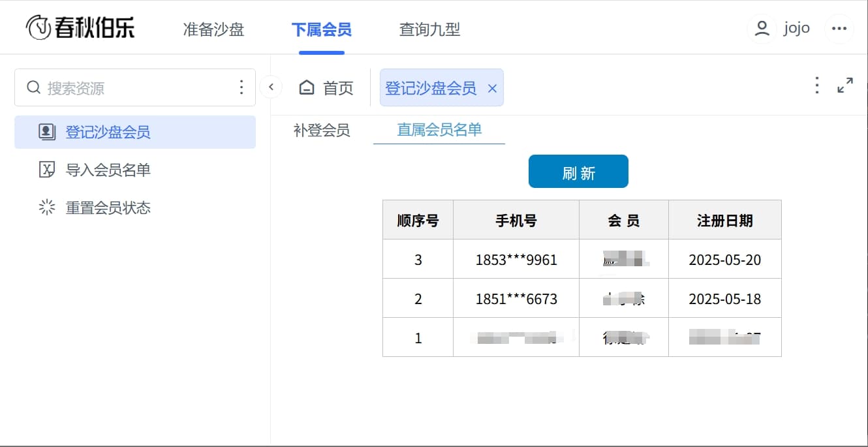Open the header more options ellipsis button
Viewport: 868px width, 447px height.
coord(839,29)
